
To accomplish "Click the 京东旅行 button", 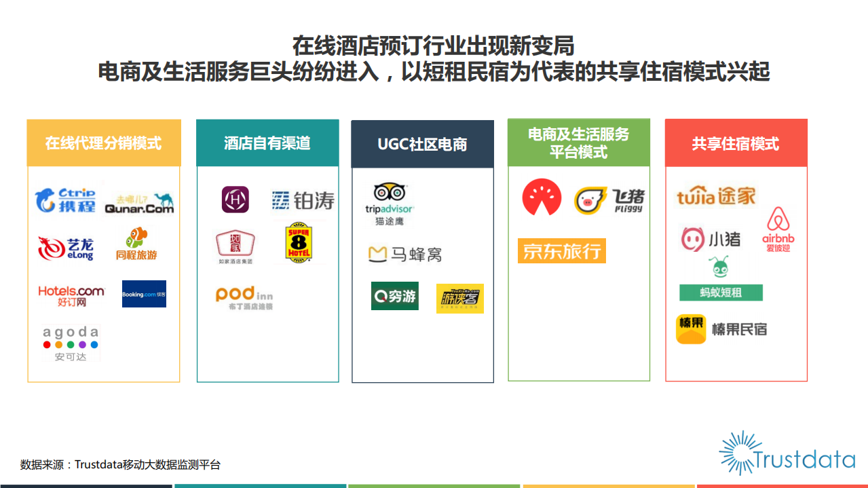I will pos(561,251).
